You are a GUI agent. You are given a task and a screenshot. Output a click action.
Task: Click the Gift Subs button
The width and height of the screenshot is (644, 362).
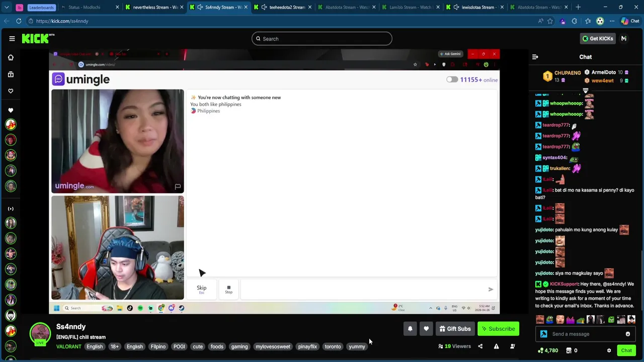(x=455, y=329)
